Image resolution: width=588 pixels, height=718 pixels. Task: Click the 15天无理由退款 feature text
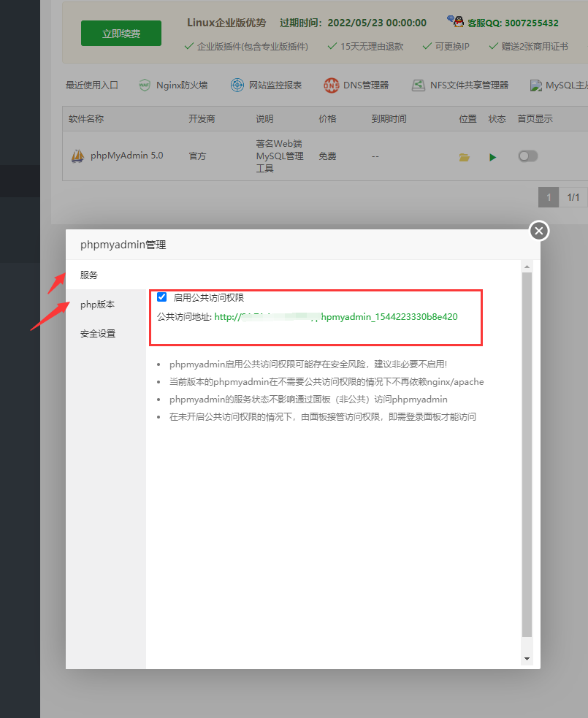371,47
